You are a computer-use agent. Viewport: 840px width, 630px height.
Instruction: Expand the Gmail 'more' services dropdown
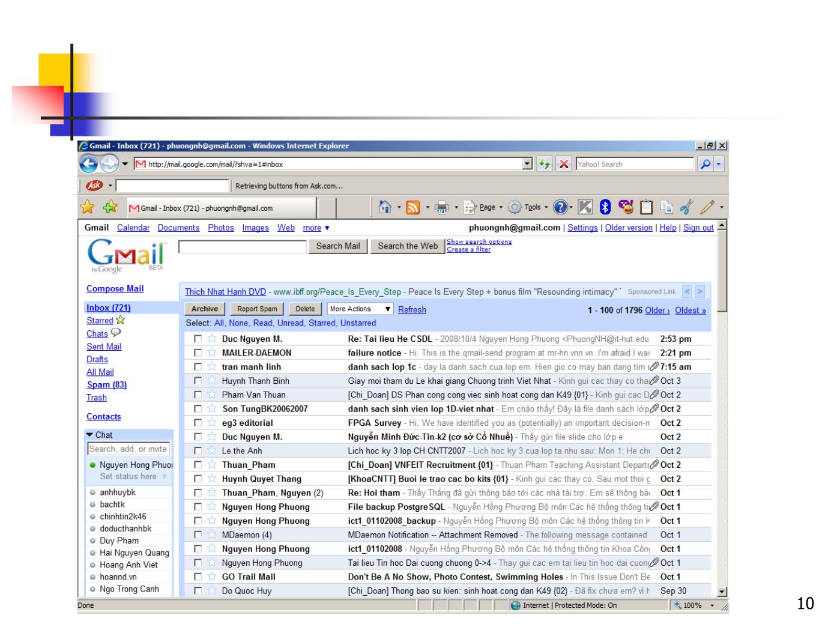click(316, 228)
